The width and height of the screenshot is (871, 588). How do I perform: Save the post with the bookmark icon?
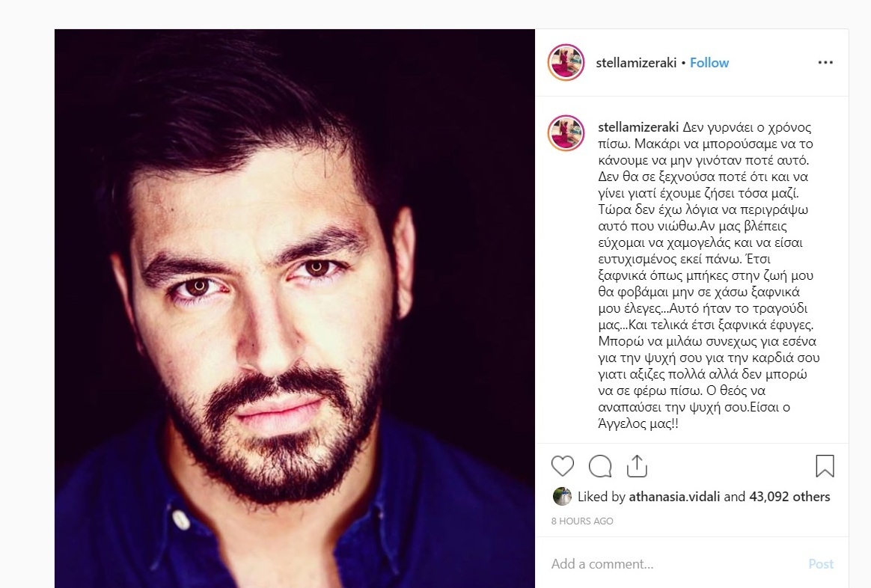[x=825, y=466]
